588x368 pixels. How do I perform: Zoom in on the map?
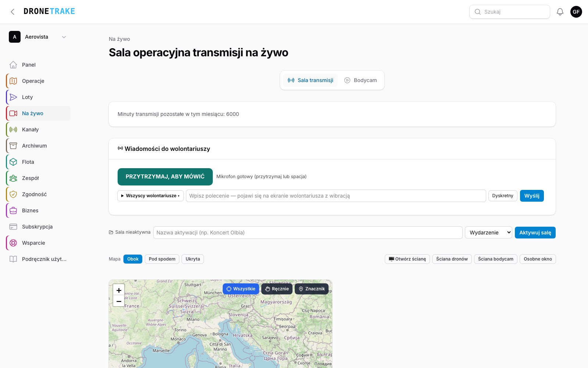click(119, 290)
